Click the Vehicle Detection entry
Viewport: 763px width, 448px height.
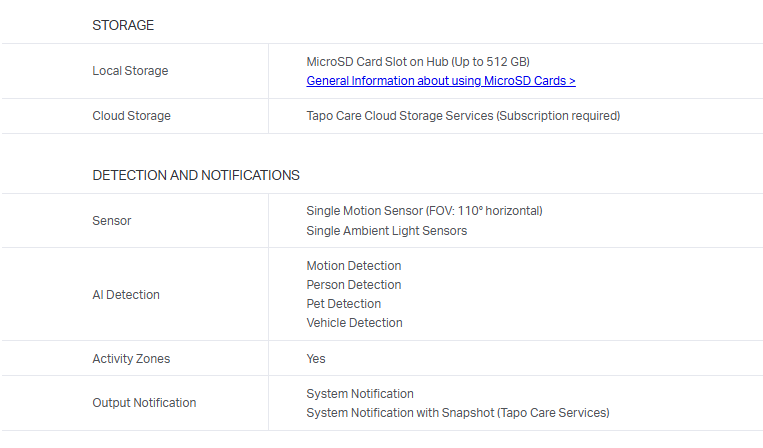click(x=354, y=323)
